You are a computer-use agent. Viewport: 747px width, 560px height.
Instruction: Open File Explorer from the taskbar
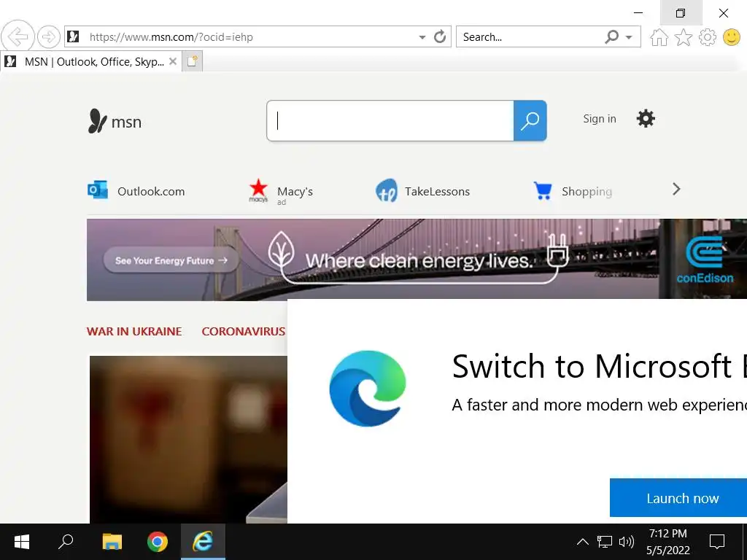pos(112,542)
